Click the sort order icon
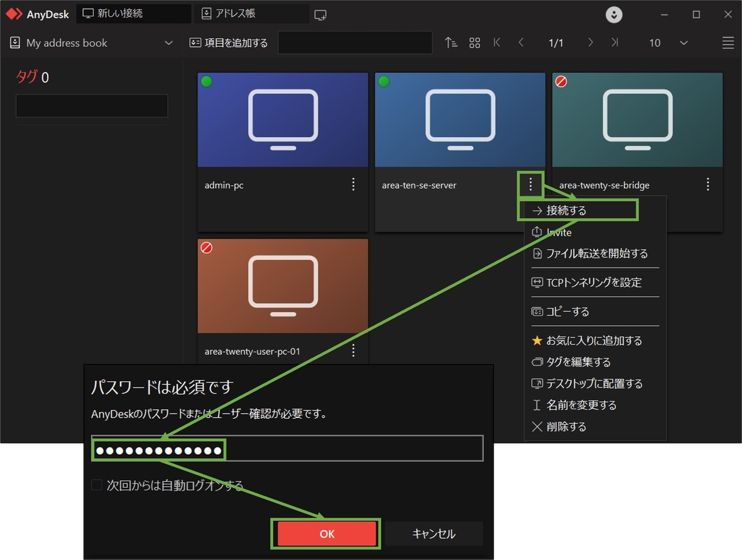Viewport: 742px width, 560px height. tap(451, 43)
